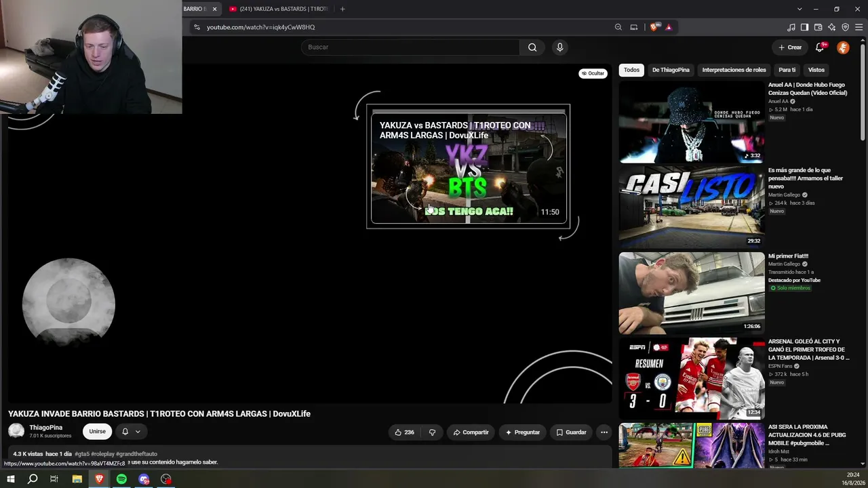Image resolution: width=868 pixels, height=488 pixels.
Task: Click the Compartir button
Action: [x=471, y=432]
